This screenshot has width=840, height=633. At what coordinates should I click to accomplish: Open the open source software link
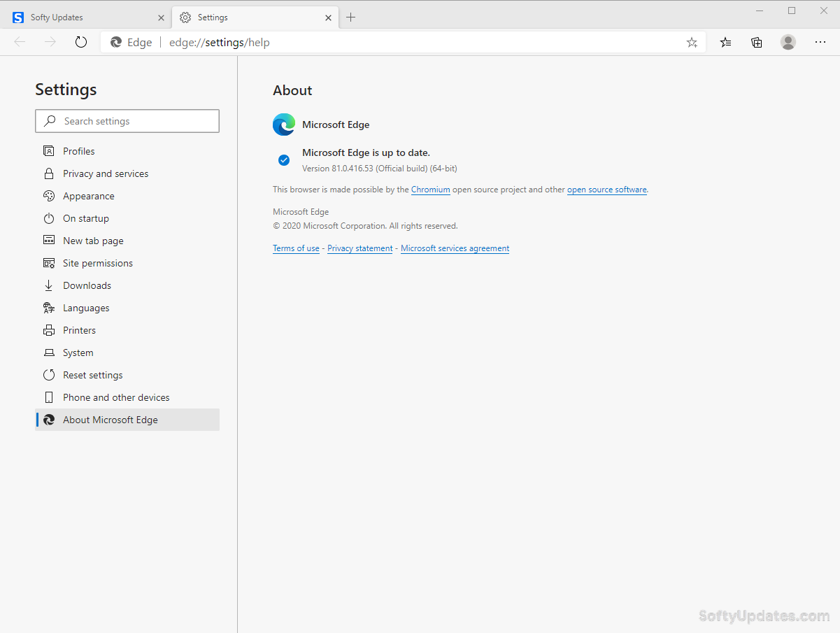pyautogui.click(x=607, y=190)
